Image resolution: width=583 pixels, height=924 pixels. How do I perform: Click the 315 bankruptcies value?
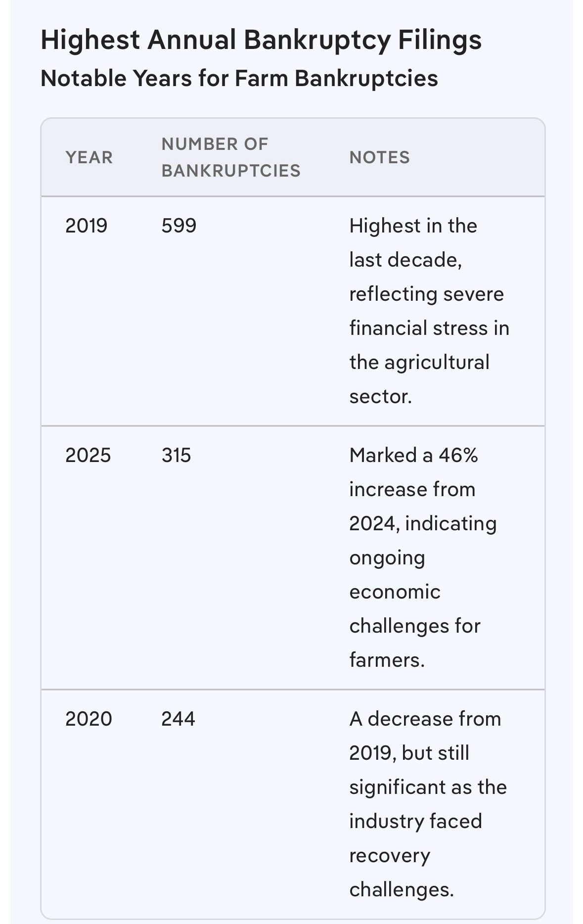[176, 455]
